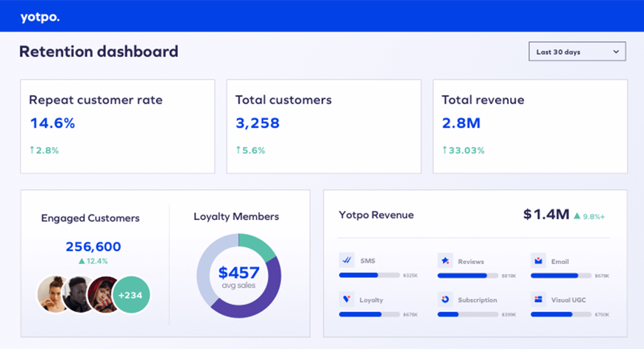Click the second engaged customer avatar
644x349 pixels.
pyautogui.click(x=79, y=294)
